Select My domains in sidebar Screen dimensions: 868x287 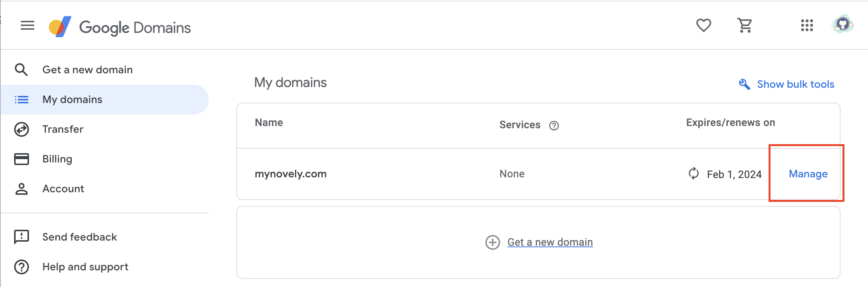[72, 100]
